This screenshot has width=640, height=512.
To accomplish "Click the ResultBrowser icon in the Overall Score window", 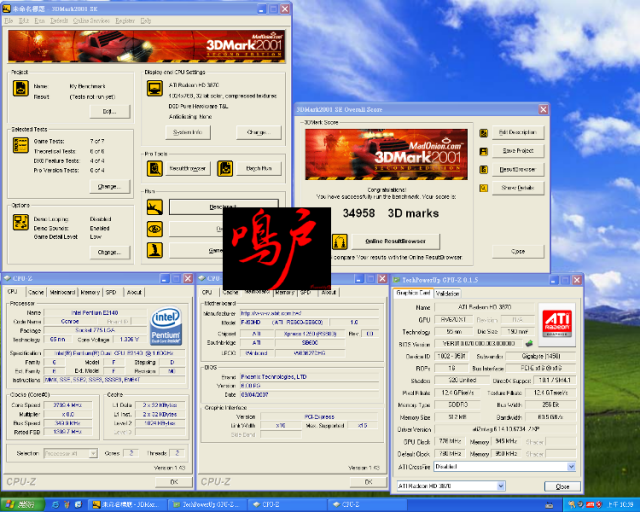I will tap(483, 169).
